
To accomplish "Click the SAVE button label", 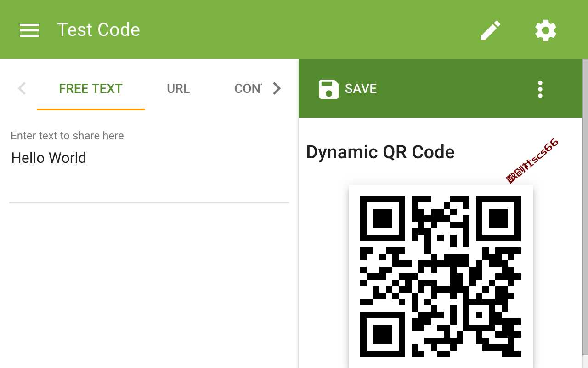I will click(x=361, y=89).
